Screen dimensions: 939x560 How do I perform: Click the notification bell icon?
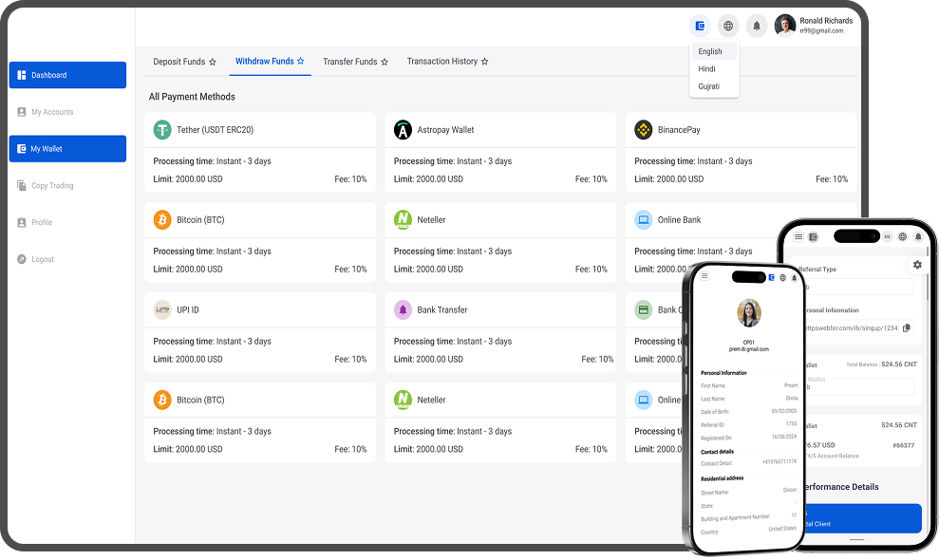point(757,26)
